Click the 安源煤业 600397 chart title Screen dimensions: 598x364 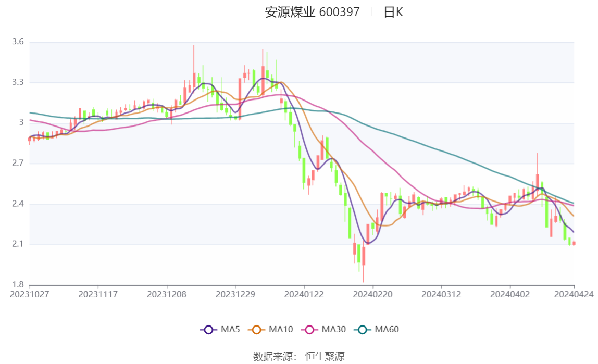pos(312,12)
